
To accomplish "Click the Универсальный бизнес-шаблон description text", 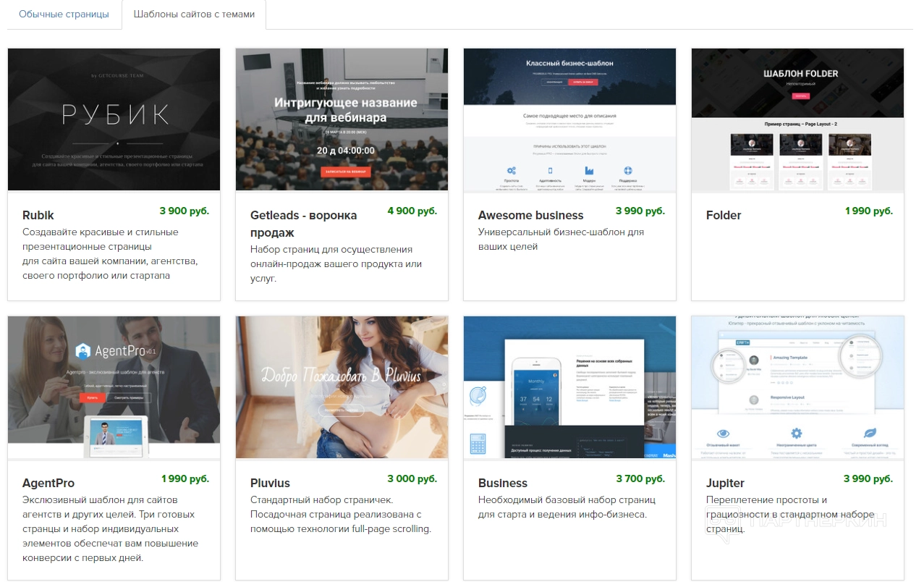I will point(561,240).
